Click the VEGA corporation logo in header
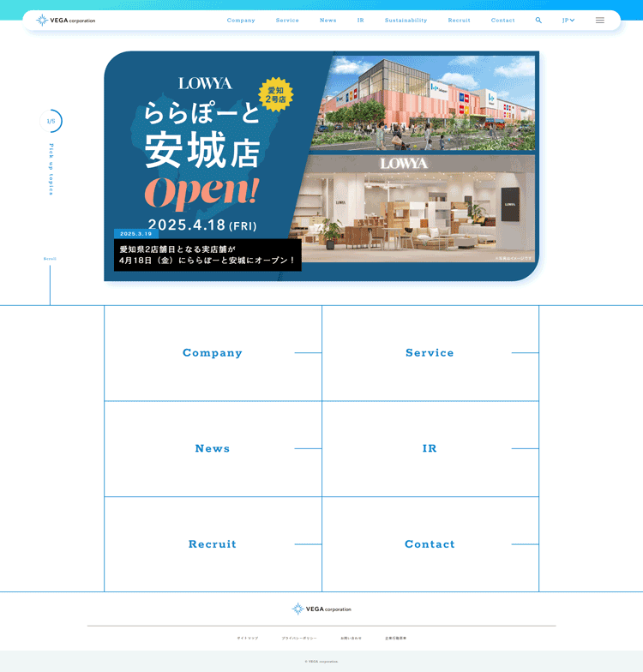643x672 pixels. point(65,21)
